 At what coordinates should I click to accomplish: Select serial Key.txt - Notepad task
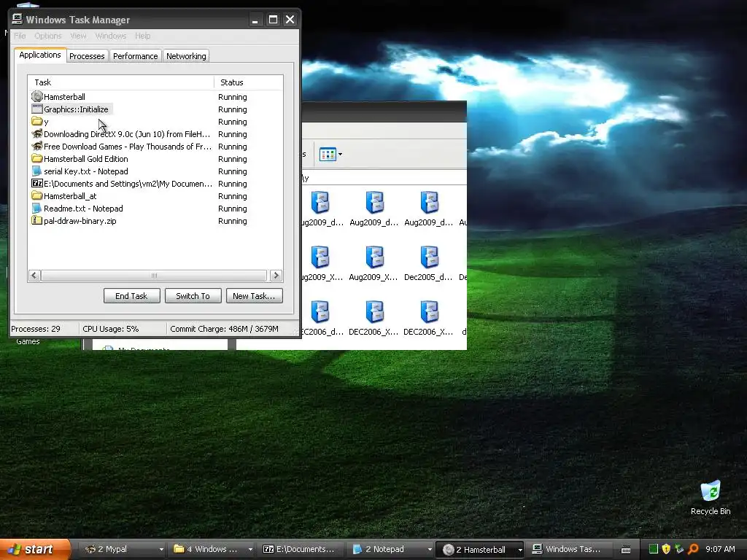pyautogui.click(x=155, y=171)
